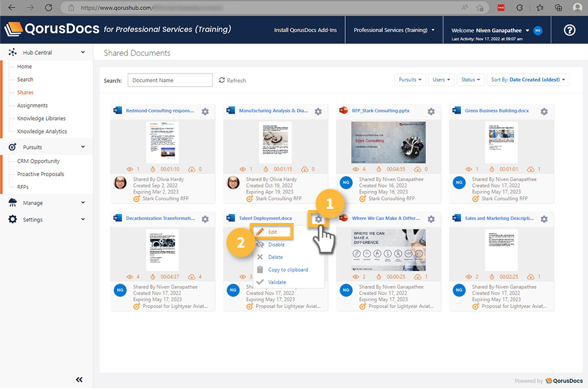The width and height of the screenshot is (588, 390).
Task: Open settings gear for Redmond Consulting document
Action: (205, 111)
